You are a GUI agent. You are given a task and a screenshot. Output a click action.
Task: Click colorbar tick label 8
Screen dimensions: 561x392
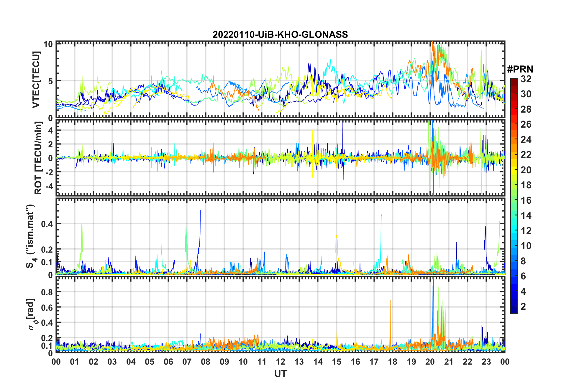523,261
